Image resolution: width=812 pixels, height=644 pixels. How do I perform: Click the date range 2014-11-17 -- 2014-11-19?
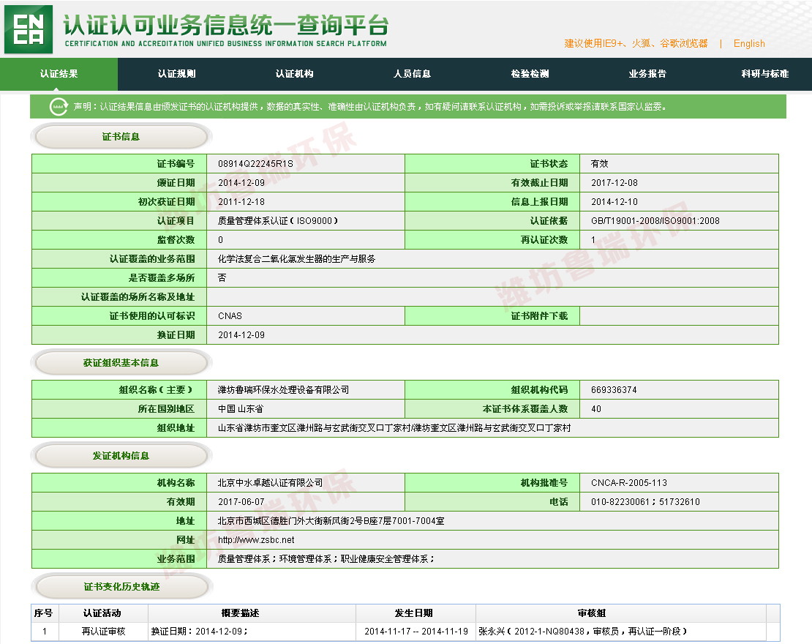[x=416, y=632]
